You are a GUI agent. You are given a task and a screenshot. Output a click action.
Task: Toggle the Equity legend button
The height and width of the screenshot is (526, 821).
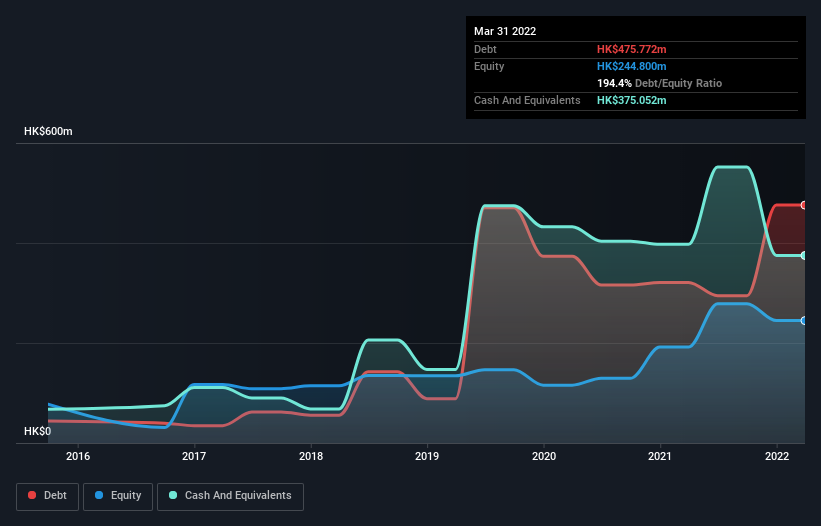click(118, 496)
